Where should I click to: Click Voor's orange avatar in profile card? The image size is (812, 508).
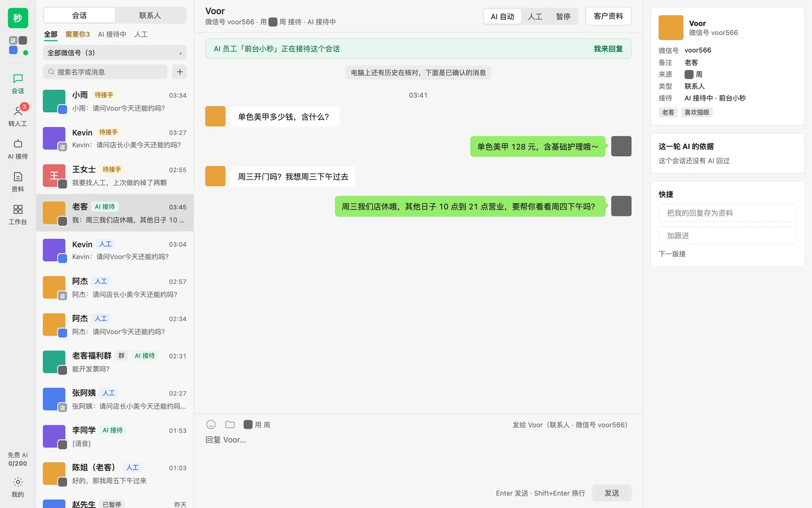[x=671, y=27]
